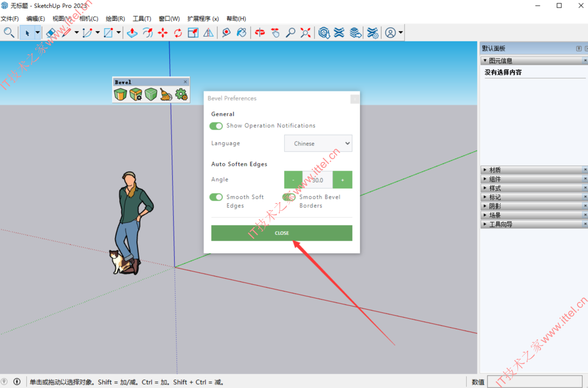The height and width of the screenshot is (388, 588).
Task: Click the Bevel broom cleanup icon
Action: point(166,94)
